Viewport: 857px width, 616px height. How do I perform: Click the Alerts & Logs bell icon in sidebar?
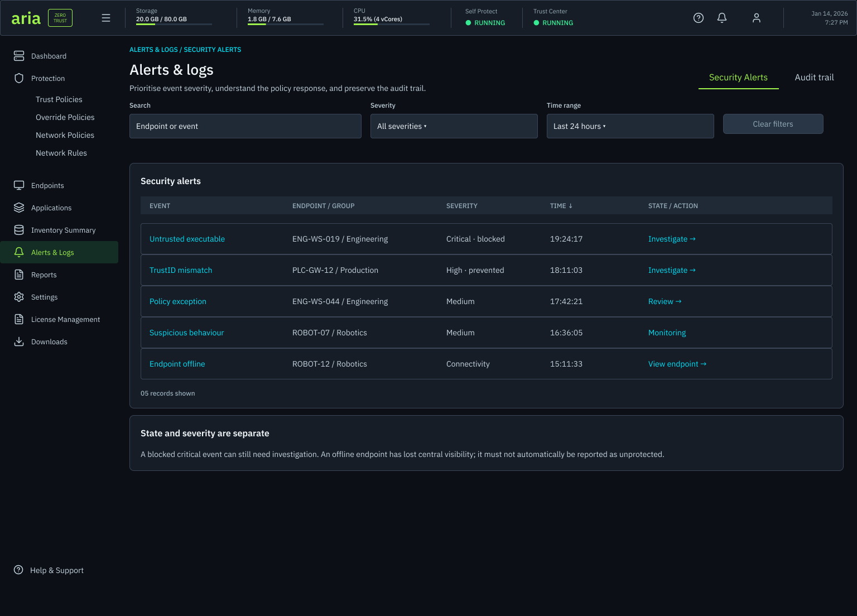(19, 252)
